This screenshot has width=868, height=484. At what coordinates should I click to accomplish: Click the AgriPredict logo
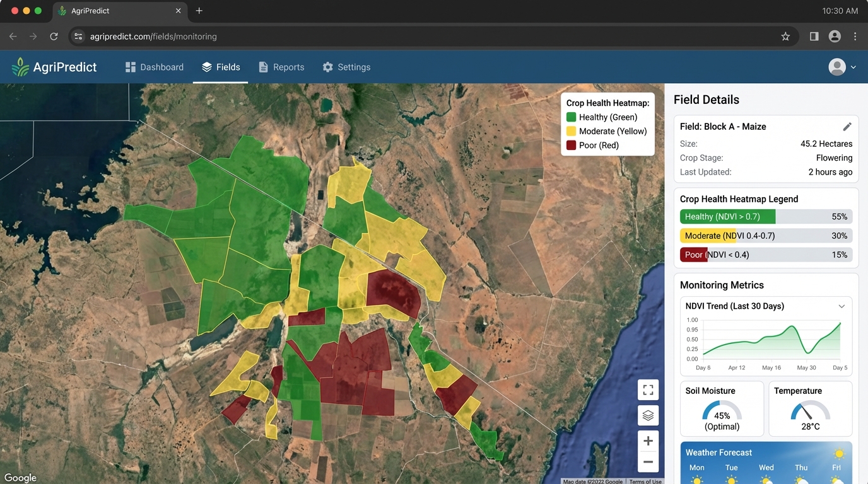click(x=55, y=67)
